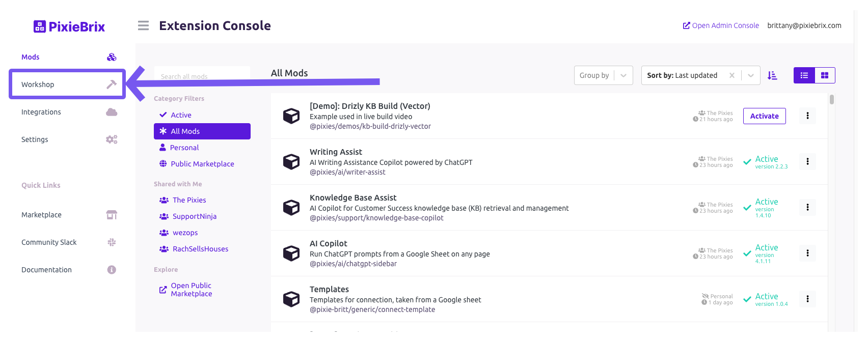Filter by Active mods
This screenshot has width=868, height=342.
pos(202,115)
